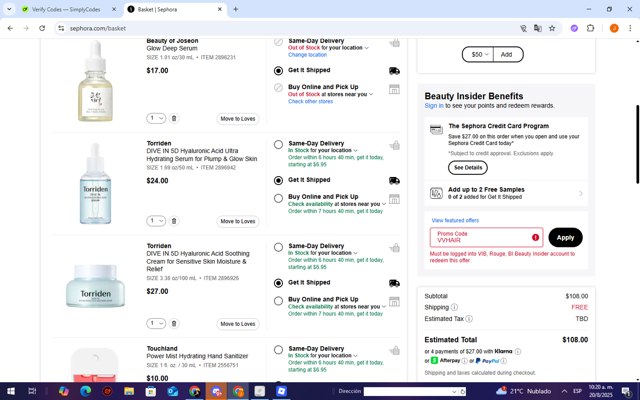Image resolution: width=640 pixels, height=400 pixels.
Task: Click truck icon beside Torriden Soothing Cream shipping
Action: click(394, 283)
